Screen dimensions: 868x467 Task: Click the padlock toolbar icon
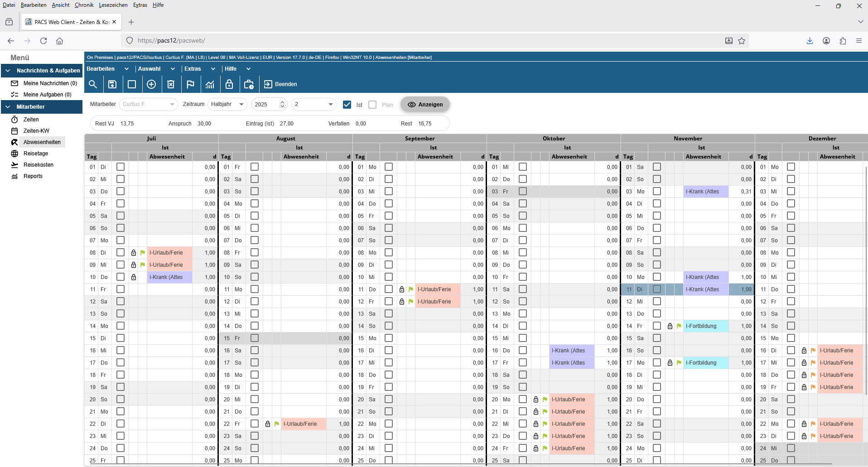(229, 84)
